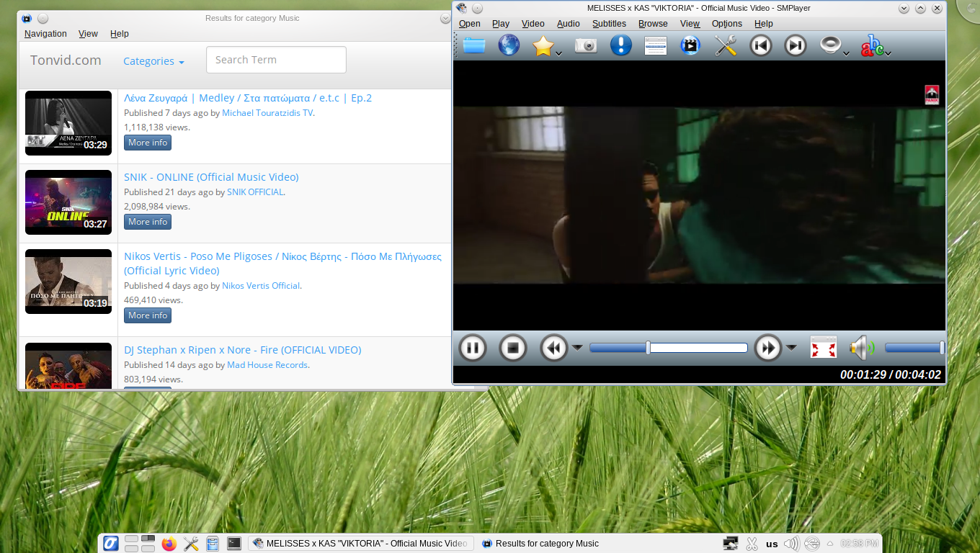Switch to the Results for category Music taskbar entry

coord(540,544)
